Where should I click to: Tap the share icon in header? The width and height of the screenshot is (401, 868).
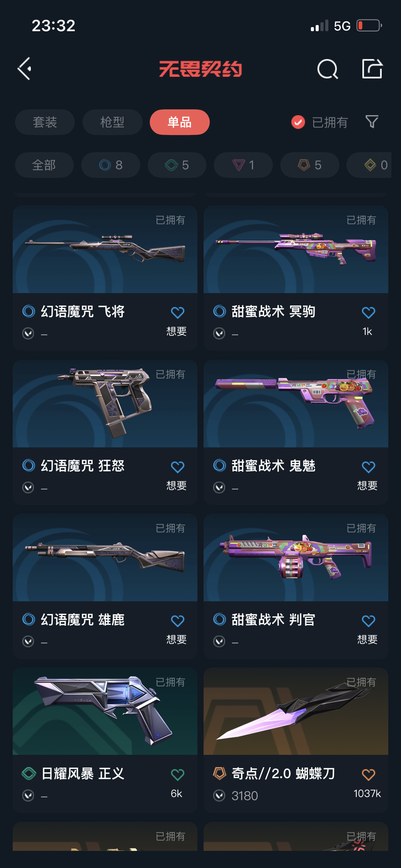(x=372, y=69)
